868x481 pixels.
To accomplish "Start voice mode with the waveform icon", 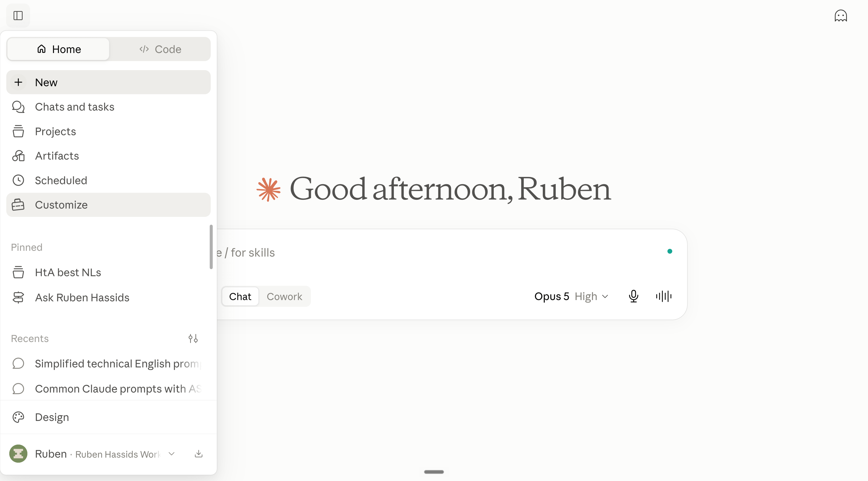I will coord(664,297).
